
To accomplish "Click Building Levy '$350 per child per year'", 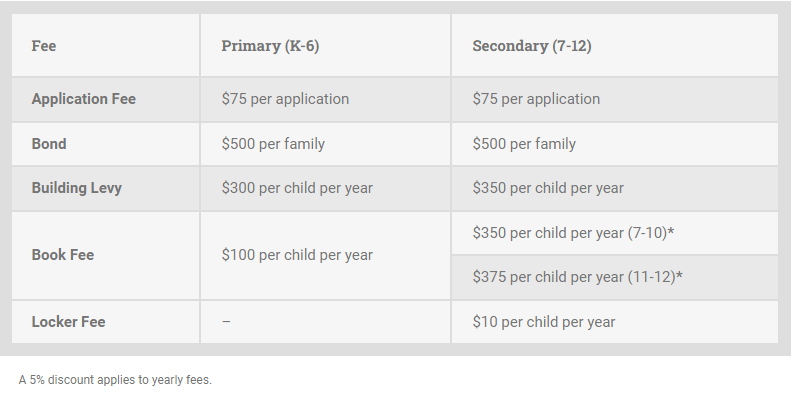I will pyautogui.click(x=615, y=188).
